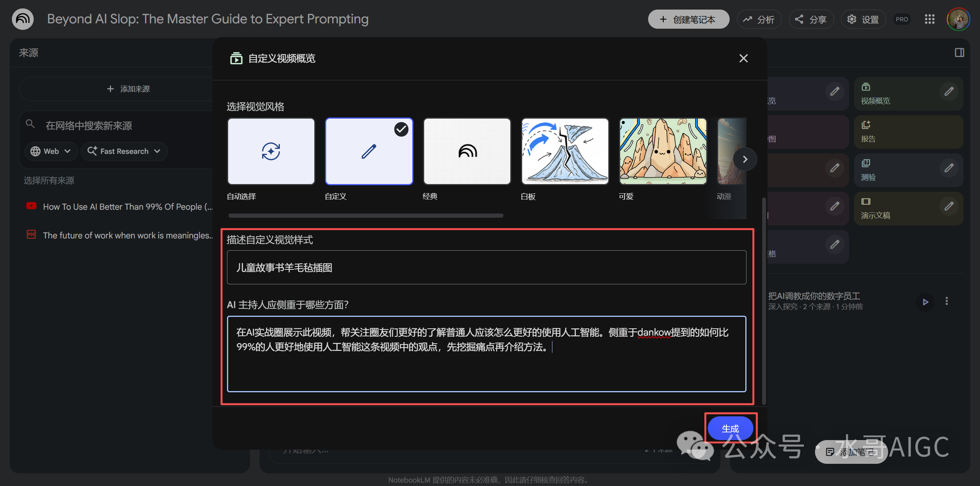Open the Google apps grid icon

[x=929, y=19]
